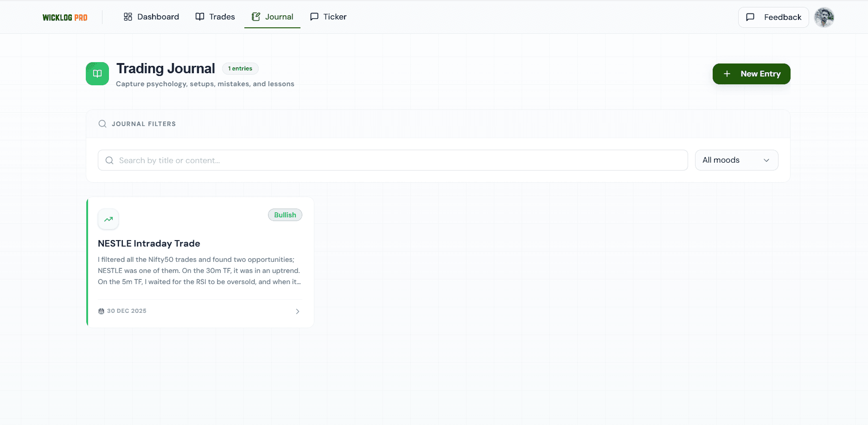Click the NESTLE entry description text
The height and width of the screenshot is (425, 868).
[x=199, y=271]
